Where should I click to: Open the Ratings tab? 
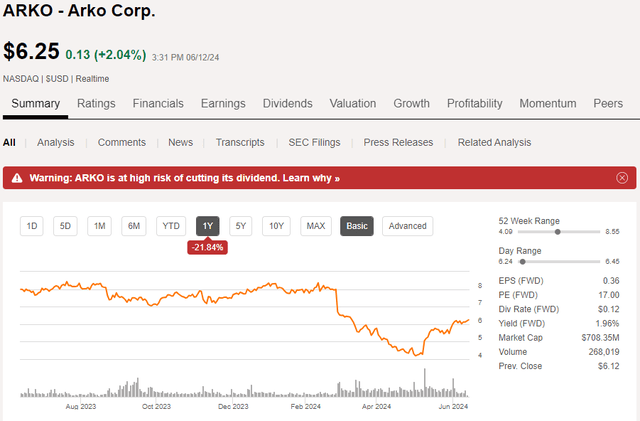pyautogui.click(x=96, y=103)
